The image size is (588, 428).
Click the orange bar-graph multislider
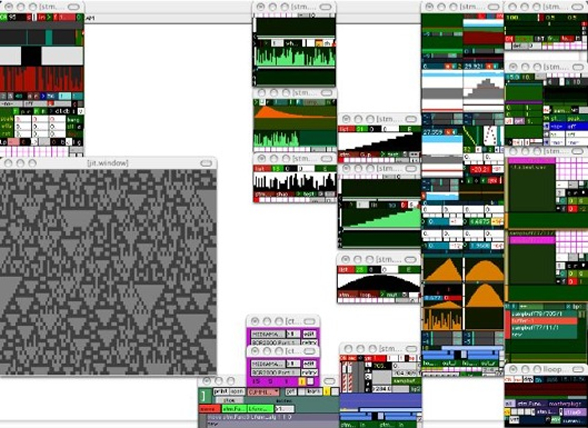coord(442,320)
